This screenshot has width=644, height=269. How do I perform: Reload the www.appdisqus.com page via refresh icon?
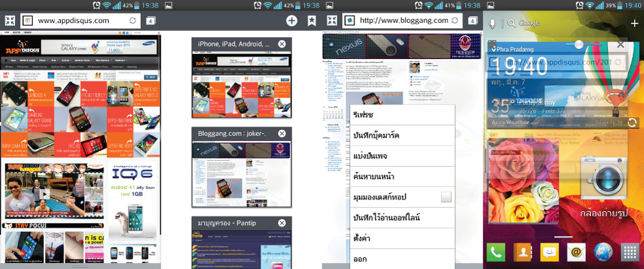(x=132, y=20)
